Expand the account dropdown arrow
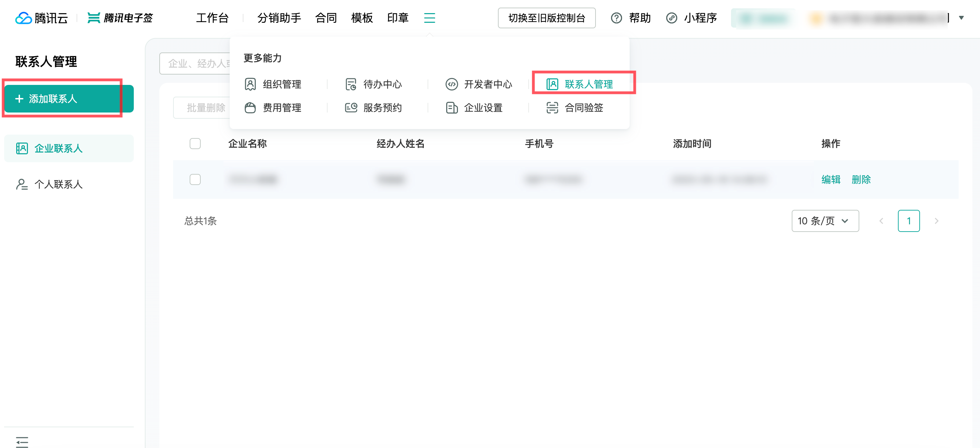The width and height of the screenshot is (980, 448). pyautogui.click(x=961, y=18)
